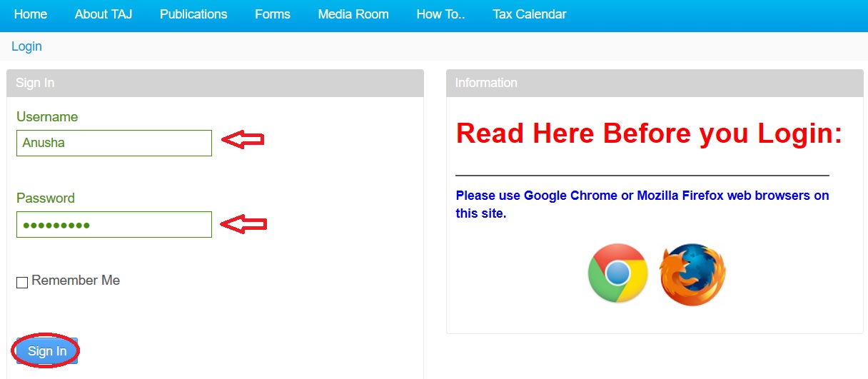Click the Mozilla Firefox logo icon
868x379 pixels.
[692, 275]
